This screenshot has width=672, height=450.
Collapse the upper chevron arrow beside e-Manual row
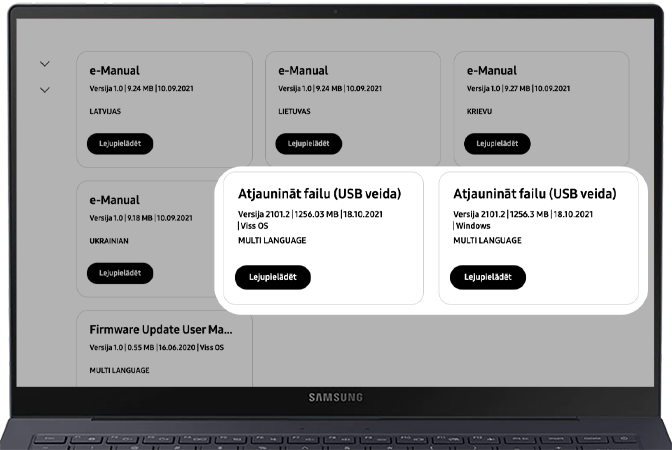coord(44,64)
